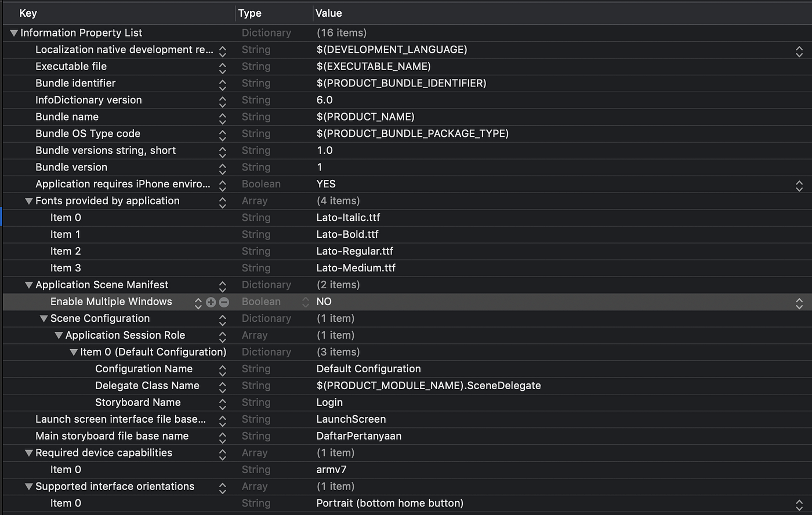812x515 pixels.
Task: Click the stepper icon beside Bundle name key
Action: (223, 117)
